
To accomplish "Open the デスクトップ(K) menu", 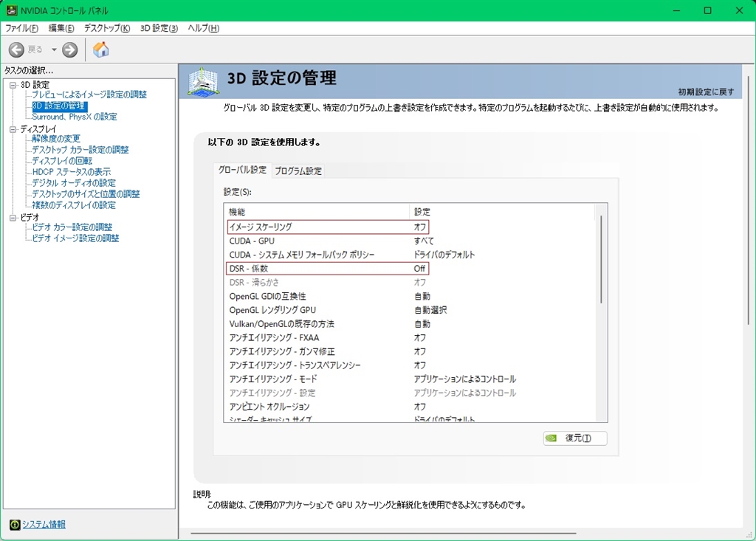I will pos(107,29).
